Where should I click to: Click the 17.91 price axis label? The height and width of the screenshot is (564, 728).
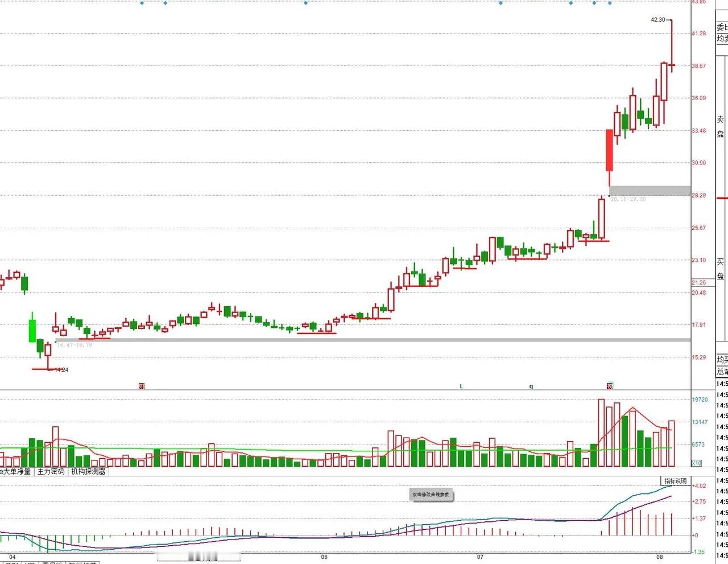[699, 325]
